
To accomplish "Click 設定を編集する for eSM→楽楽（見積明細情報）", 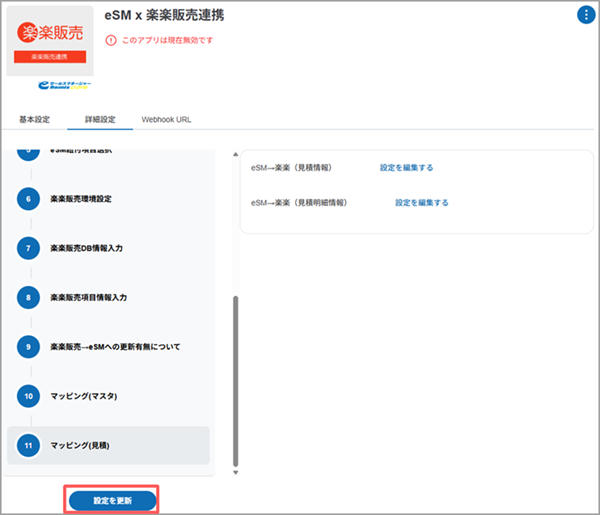I will 421,202.
